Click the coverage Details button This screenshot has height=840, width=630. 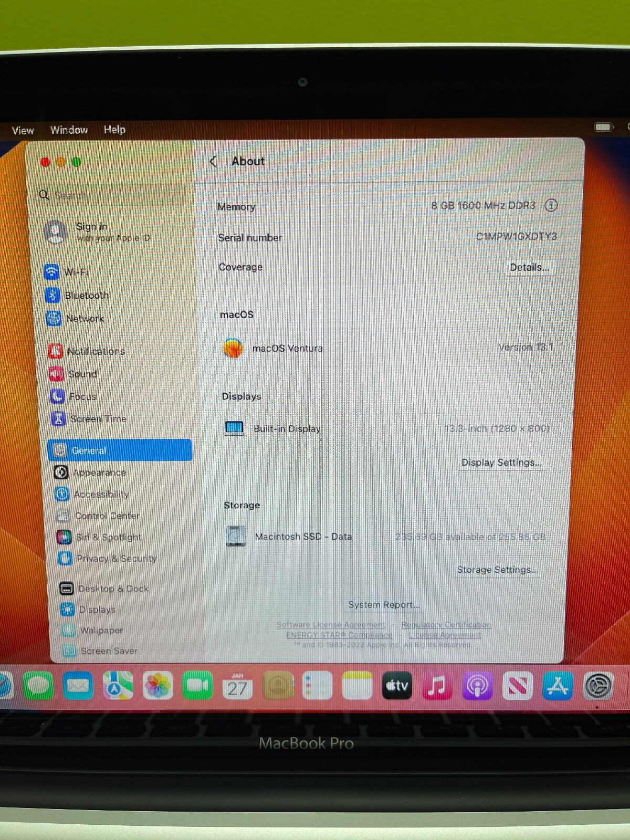[529, 267]
